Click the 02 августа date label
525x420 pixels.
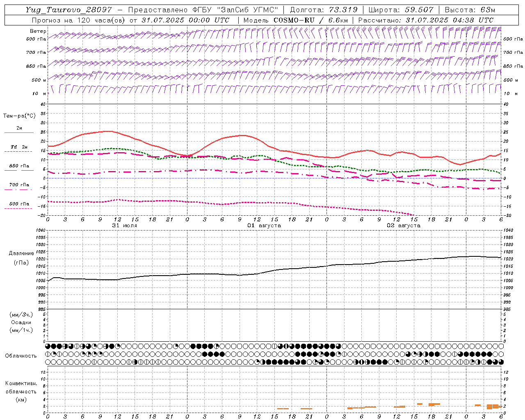pyautogui.click(x=404, y=226)
